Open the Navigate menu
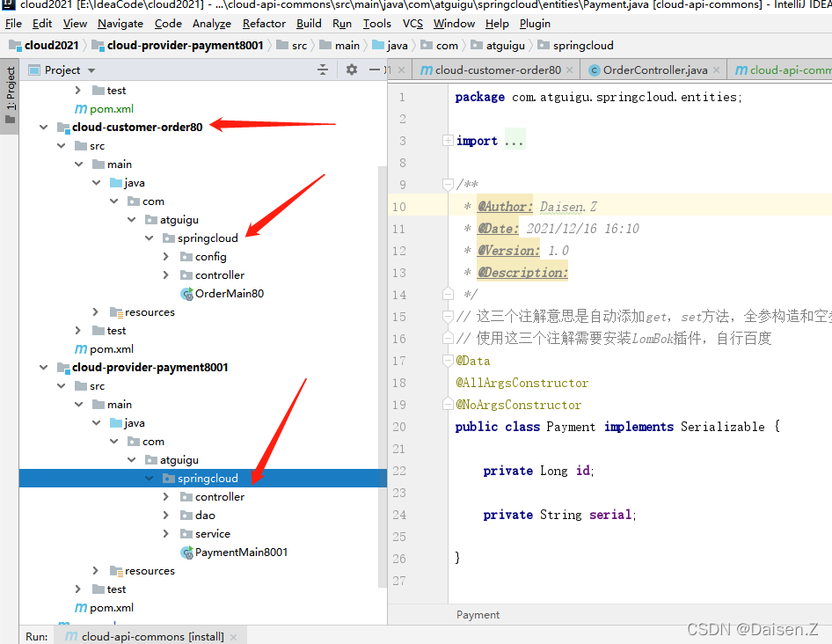This screenshot has height=644, width=832. 120,24
